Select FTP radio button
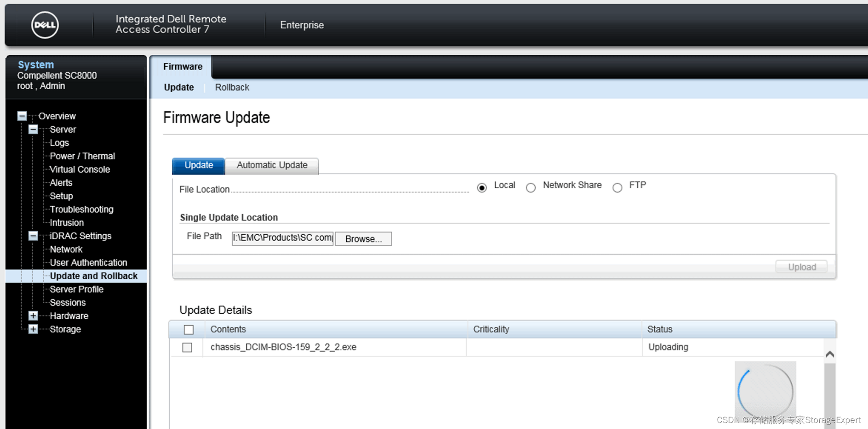The image size is (868, 429). click(617, 187)
